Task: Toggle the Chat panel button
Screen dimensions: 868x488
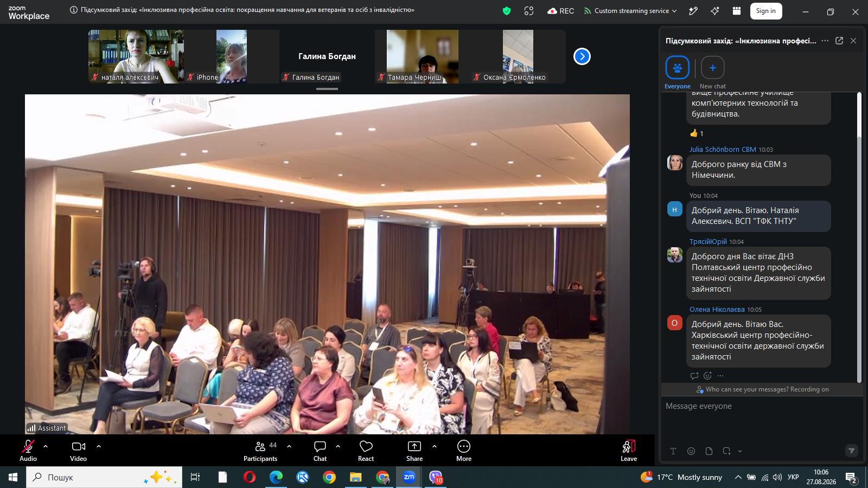Action: tap(320, 451)
